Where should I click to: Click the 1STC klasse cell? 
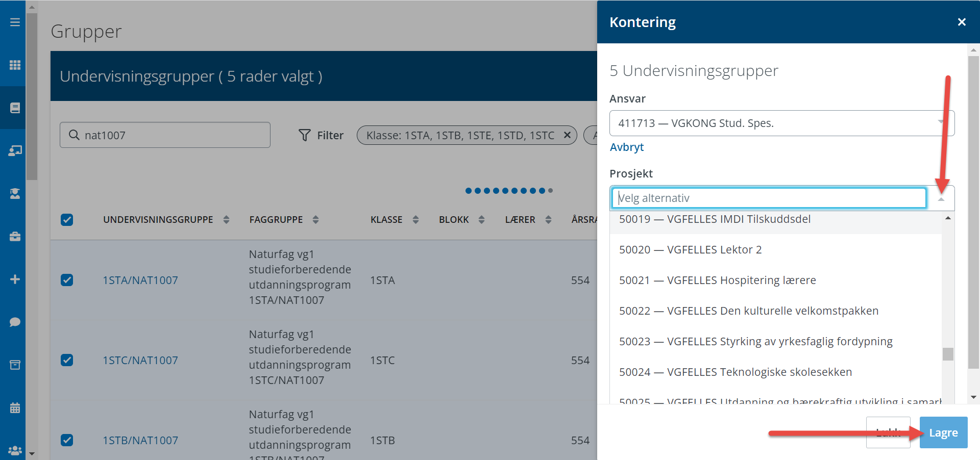382,360
